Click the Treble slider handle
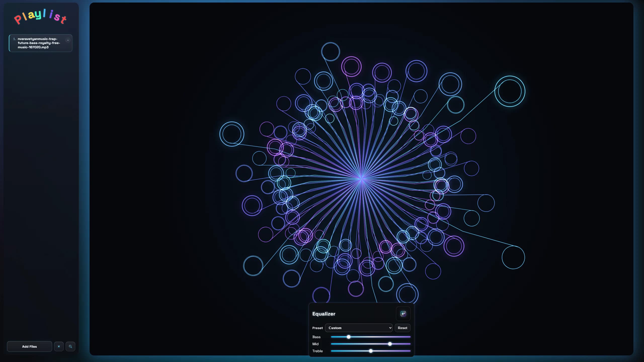 coord(371,351)
